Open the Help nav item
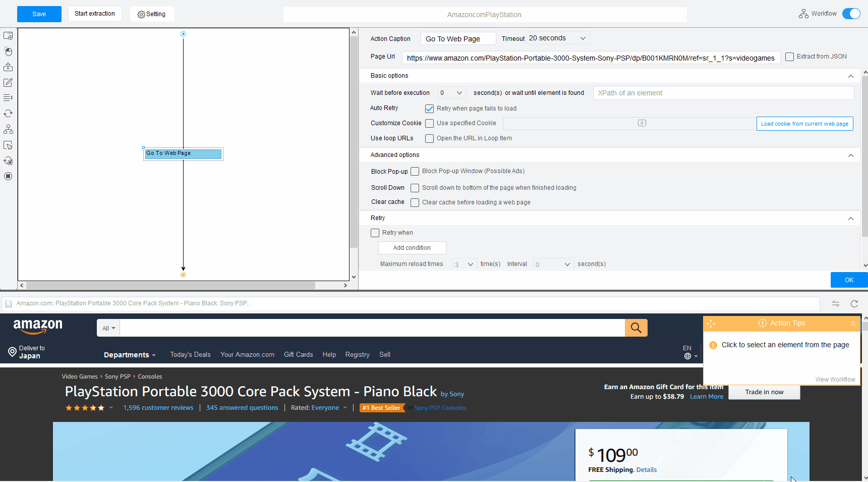The height and width of the screenshot is (482, 868). 329,355
